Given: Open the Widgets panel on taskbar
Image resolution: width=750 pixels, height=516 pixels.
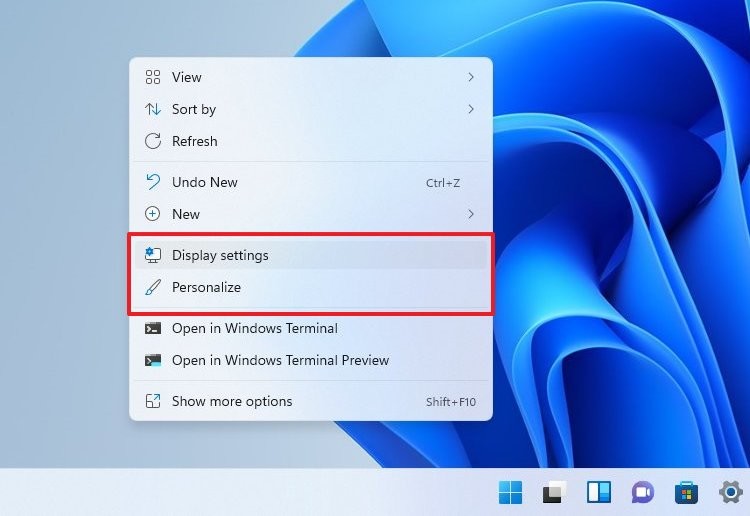Looking at the screenshot, I should click(x=599, y=492).
